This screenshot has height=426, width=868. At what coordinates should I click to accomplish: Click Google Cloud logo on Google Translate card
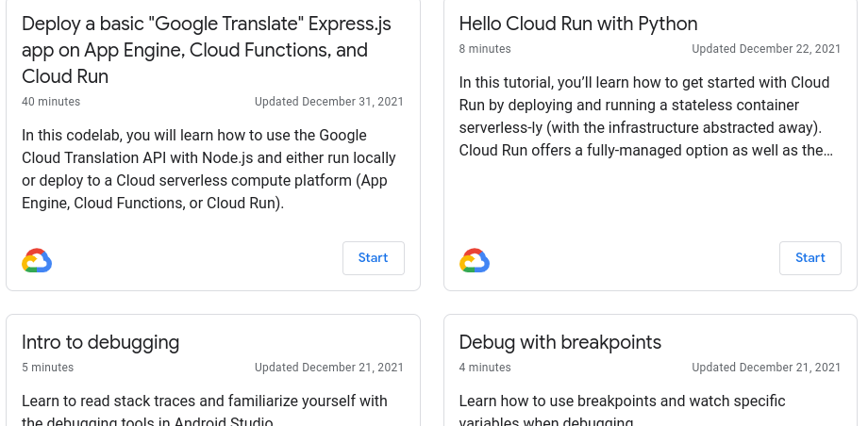tap(37, 260)
